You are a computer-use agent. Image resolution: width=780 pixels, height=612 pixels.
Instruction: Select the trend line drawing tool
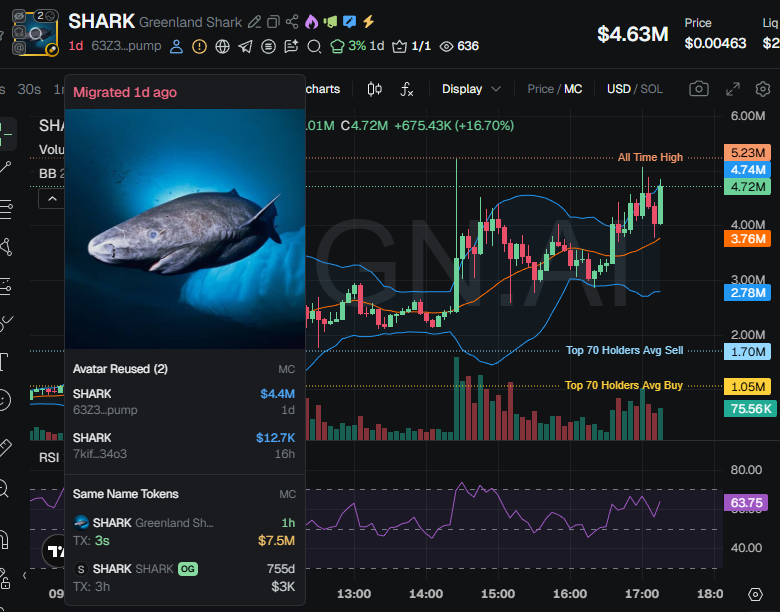[6, 168]
